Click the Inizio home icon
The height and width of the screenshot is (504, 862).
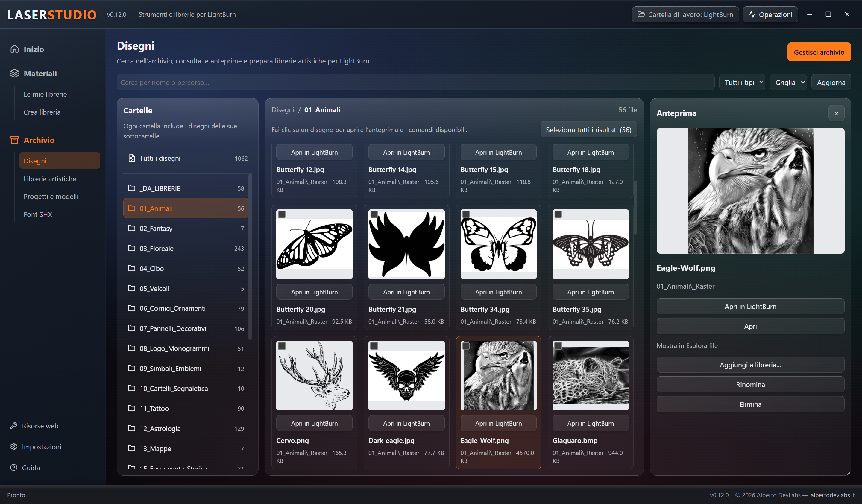(14, 49)
